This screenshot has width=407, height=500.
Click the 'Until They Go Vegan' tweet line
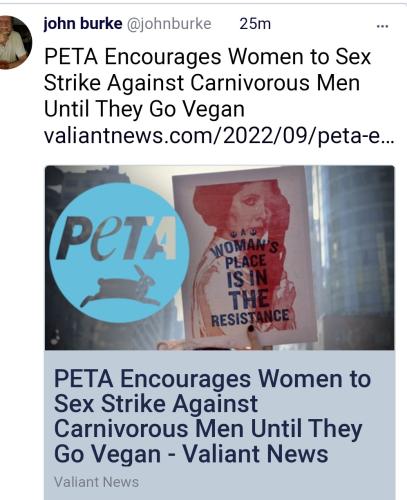pyautogui.click(x=144, y=109)
